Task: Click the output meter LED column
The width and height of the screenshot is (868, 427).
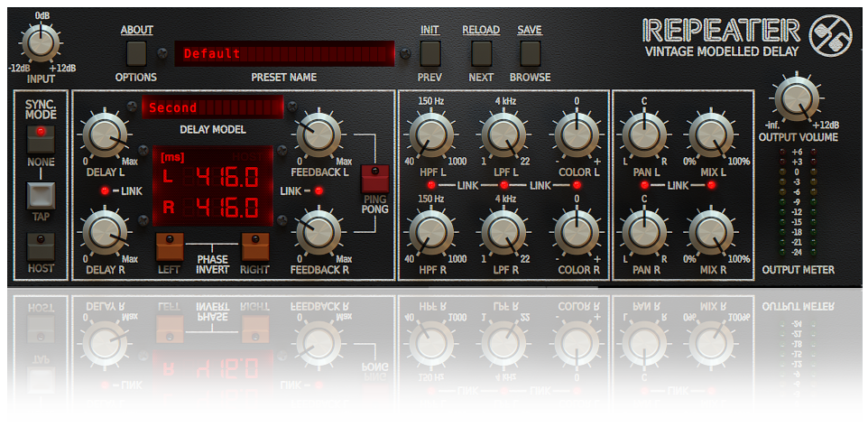Action: tap(797, 202)
